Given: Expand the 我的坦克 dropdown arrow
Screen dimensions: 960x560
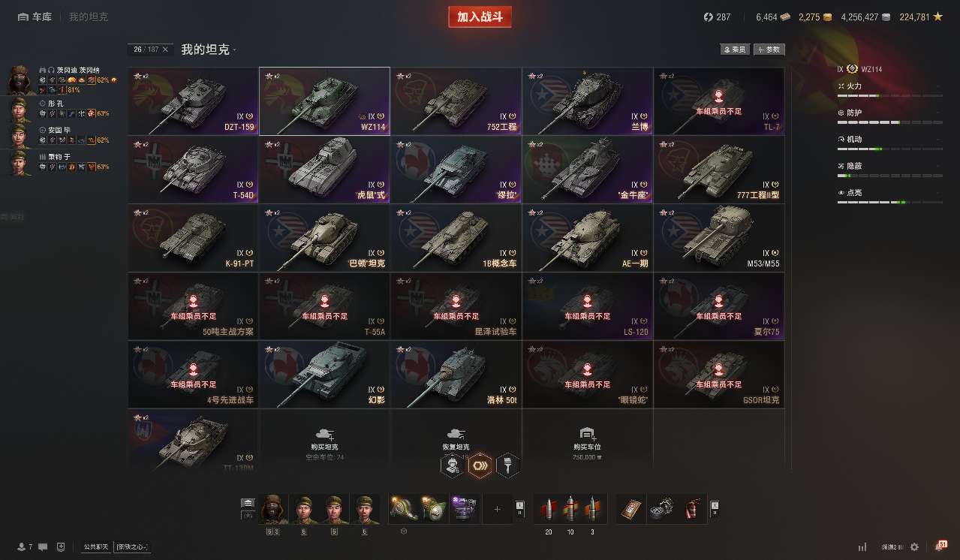Looking at the screenshot, I should tap(234, 50).
